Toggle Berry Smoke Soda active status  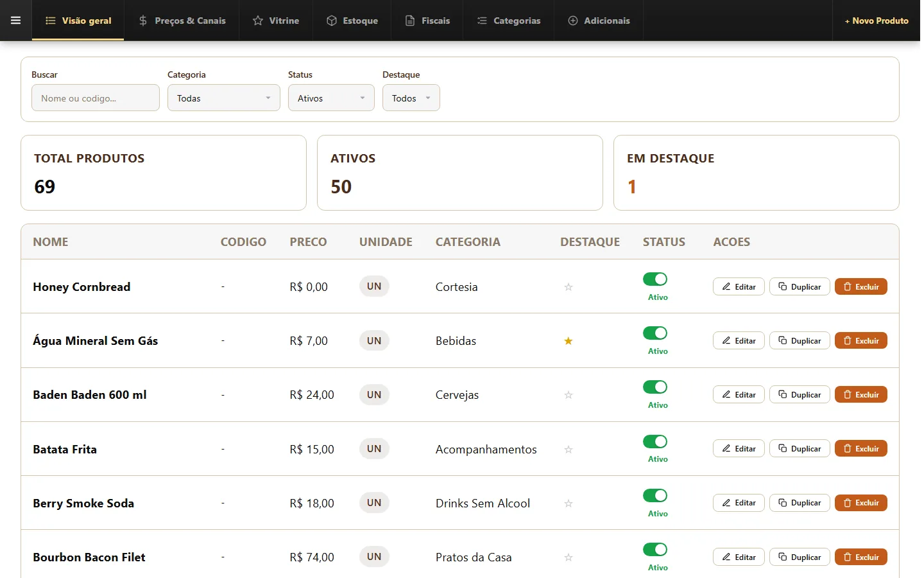pyautogui.click(x=655, y=495)
